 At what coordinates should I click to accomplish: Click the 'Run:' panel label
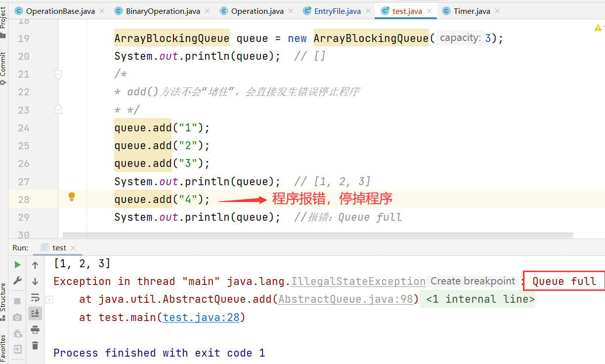(20, 248)
